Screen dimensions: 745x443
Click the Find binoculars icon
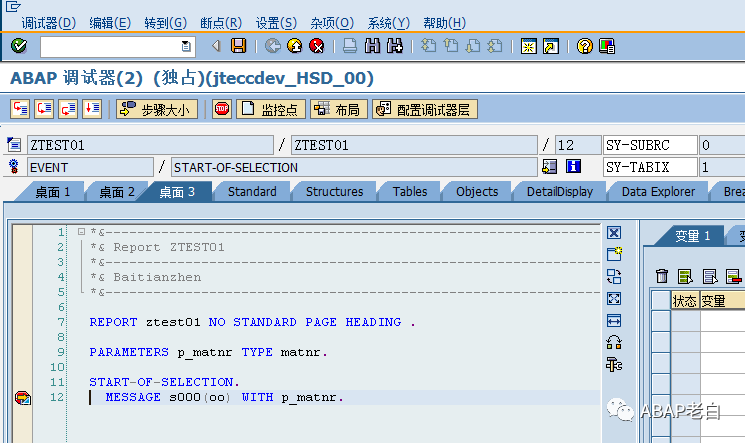[372, 46]
